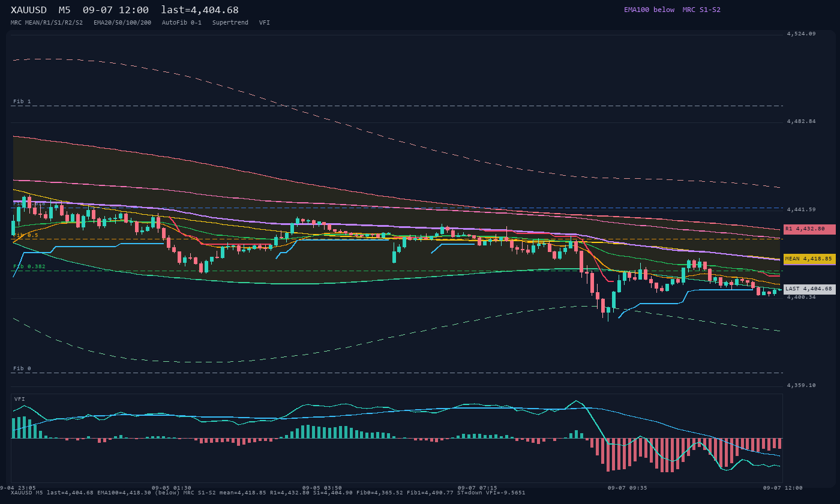Click the 'LAST 4,404.68' price tag
840x504 pixels.
(x=809, y=289)
